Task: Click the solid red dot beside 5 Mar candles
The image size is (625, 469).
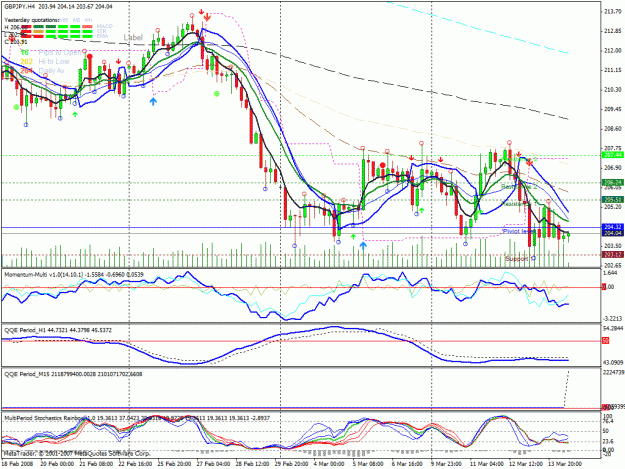Action: [383, 165]
